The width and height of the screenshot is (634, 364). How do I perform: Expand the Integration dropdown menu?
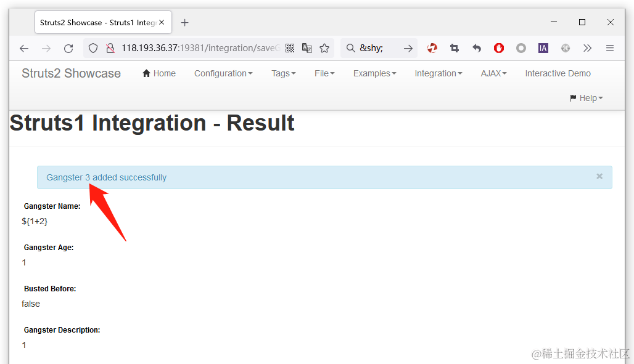(438, 73)
